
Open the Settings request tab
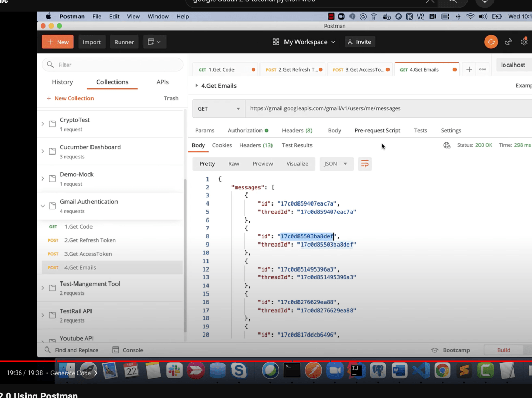click(450, 130)
